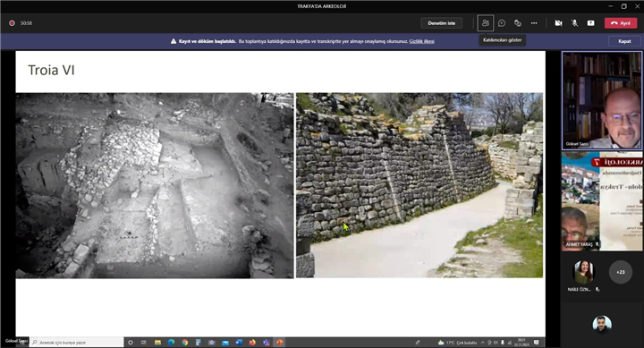
Task: Open File Explorer in the shared taskbar
Action: pyautogui.click(x=157, y=343)
